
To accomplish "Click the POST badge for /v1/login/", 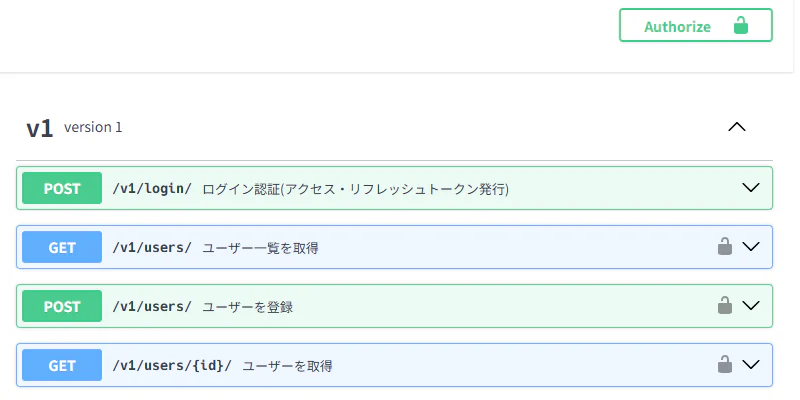I will pyautogui.click(x=62, y=188).
